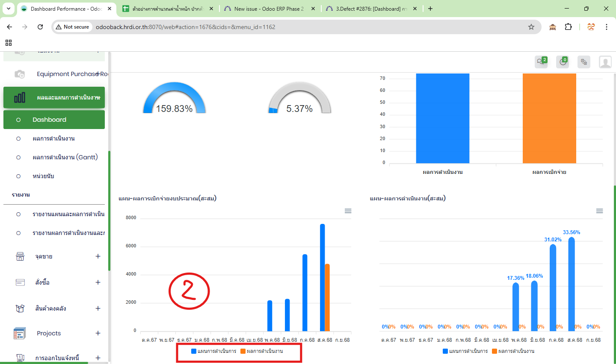Click the Projects module icon
This screenshot has height=364, width=616.
(x=20, y=333)
